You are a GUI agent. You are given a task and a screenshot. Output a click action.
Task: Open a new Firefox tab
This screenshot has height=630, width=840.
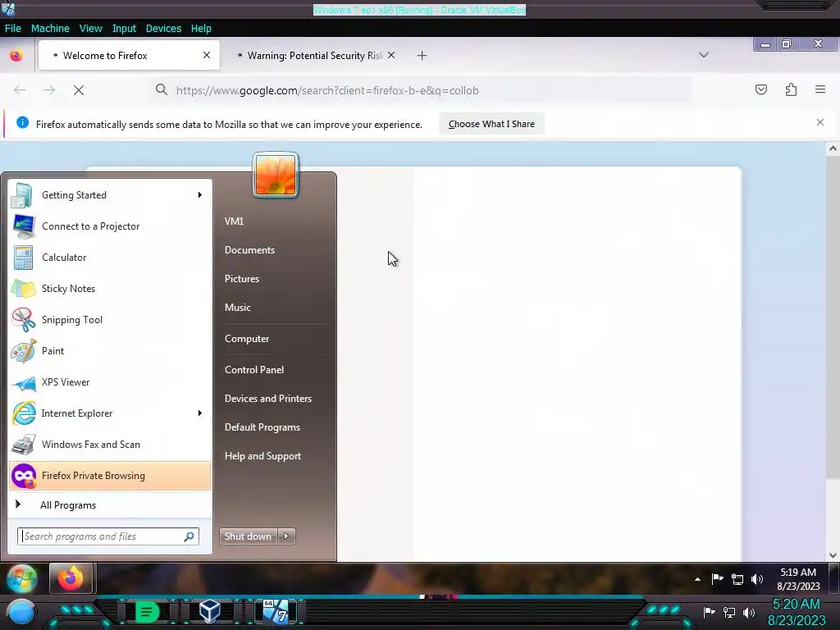click(422, 55)
